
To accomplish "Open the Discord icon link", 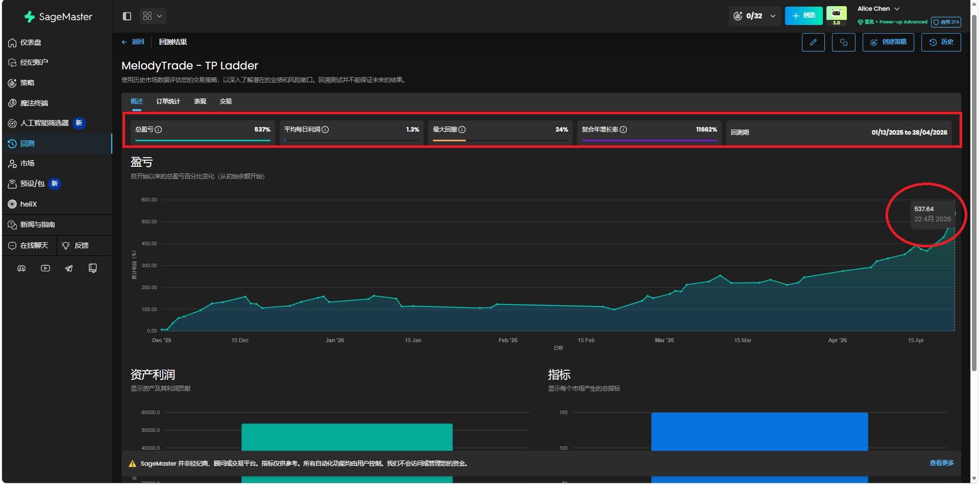I will coord(21,268).
